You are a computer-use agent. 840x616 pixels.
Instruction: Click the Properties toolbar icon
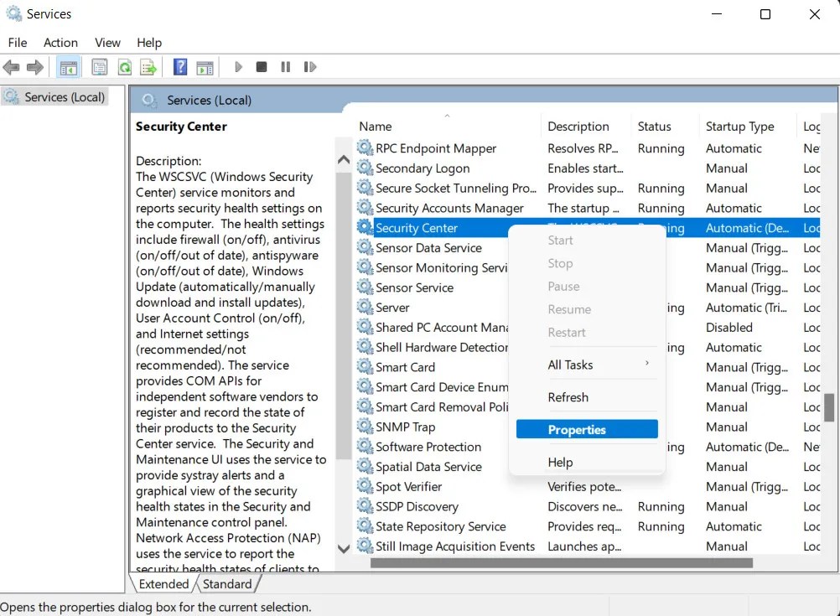(100, 66)
